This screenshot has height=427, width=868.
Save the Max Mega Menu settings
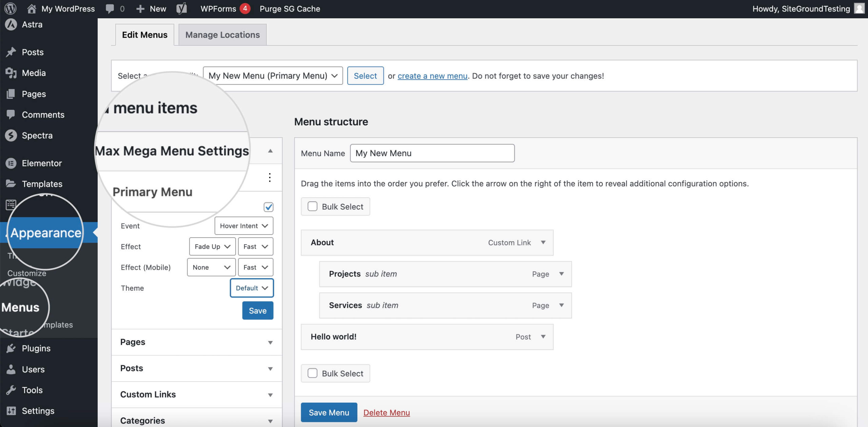coord(258,310)
